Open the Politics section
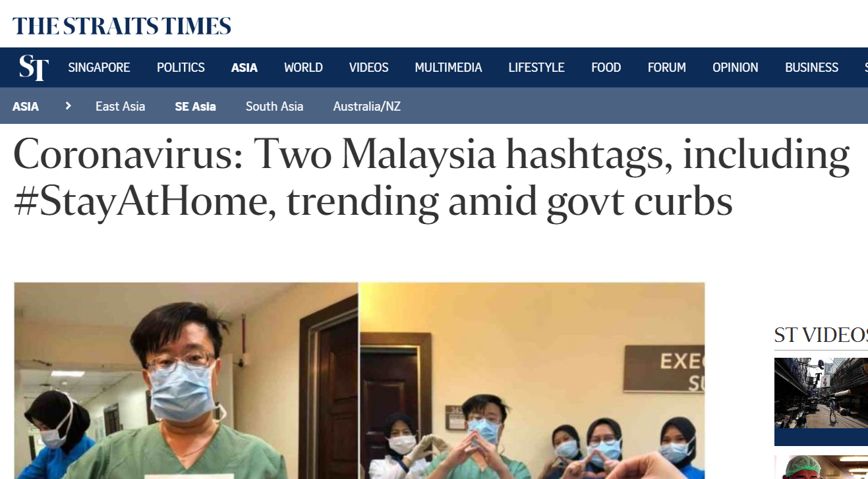This screenshot has height=479, width=868. click(181, 67)
